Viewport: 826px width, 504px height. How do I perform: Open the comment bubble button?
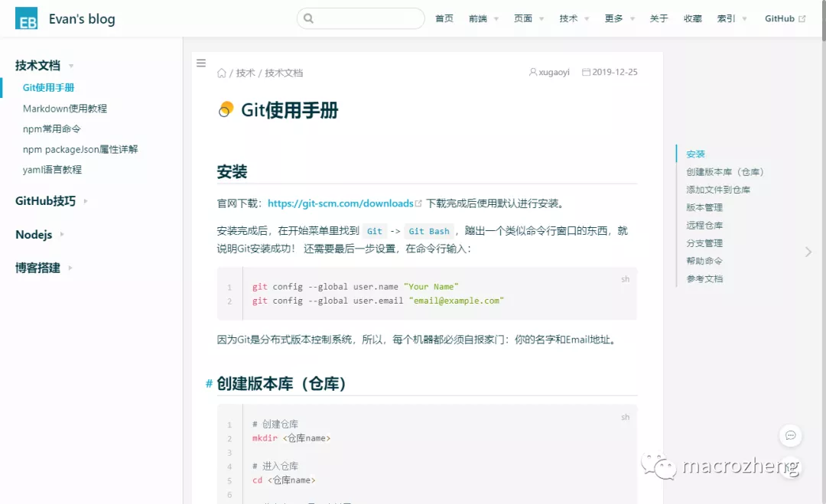coord(790,435)
